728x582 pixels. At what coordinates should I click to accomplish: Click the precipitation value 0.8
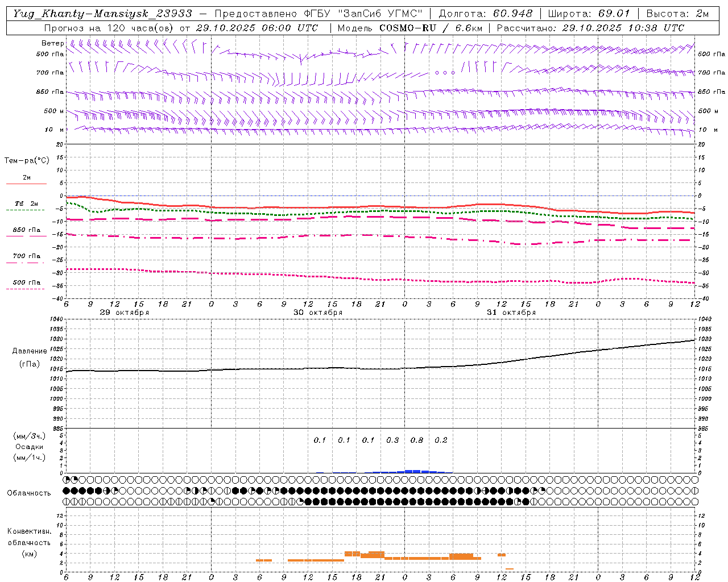(417, 440)
